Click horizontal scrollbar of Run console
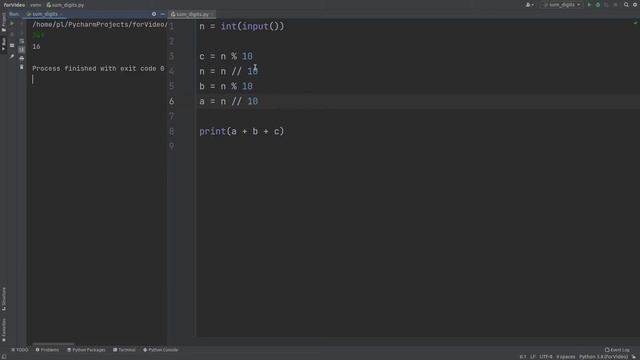Screen dimensions: 640x360 point(53,344)
